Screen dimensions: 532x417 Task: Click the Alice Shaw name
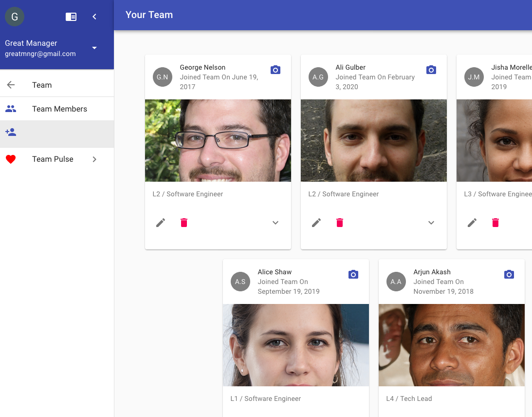275,272
